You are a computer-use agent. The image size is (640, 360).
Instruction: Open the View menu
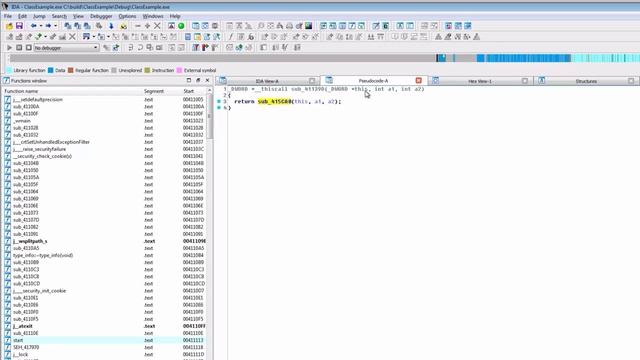click(78, 16)
